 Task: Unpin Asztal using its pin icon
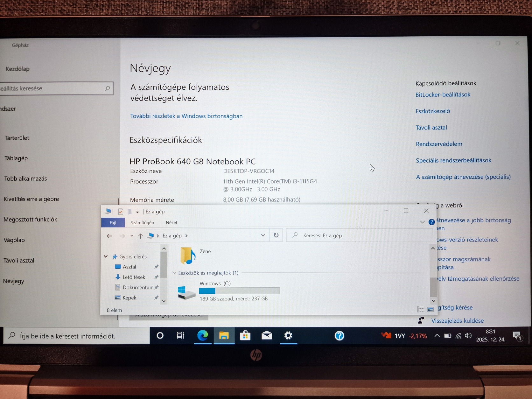coord(156,267)
